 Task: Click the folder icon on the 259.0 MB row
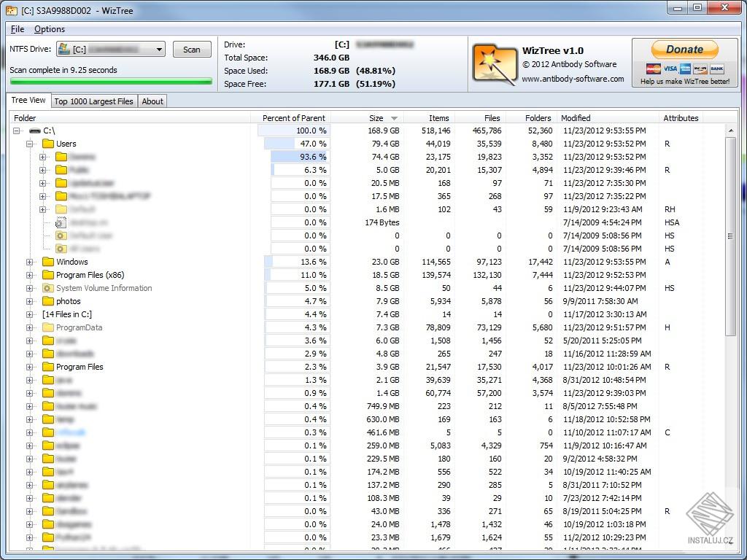[x=47, y=446]
